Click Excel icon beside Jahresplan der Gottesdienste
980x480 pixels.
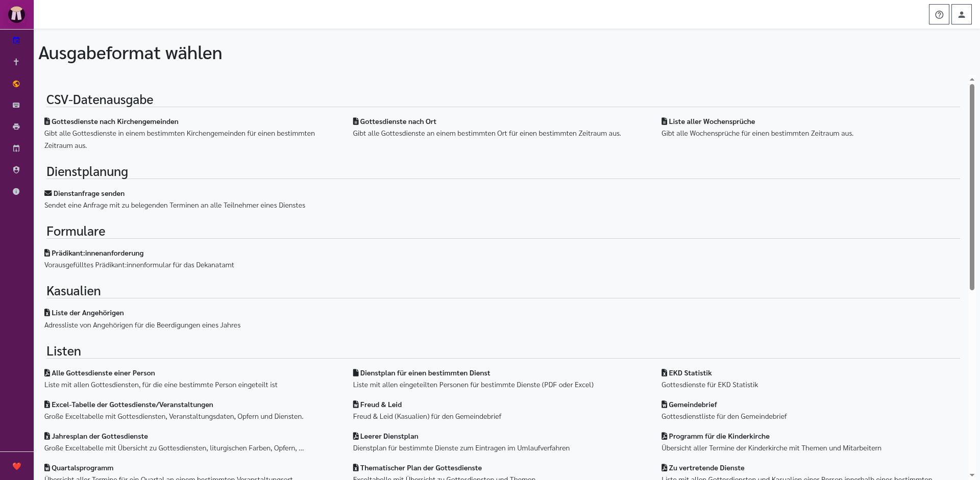click(47, 436)
